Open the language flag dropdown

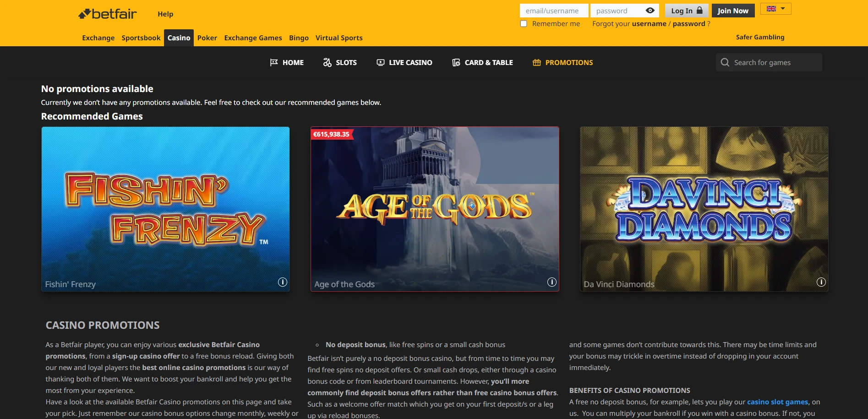click(x=775, y=9)
